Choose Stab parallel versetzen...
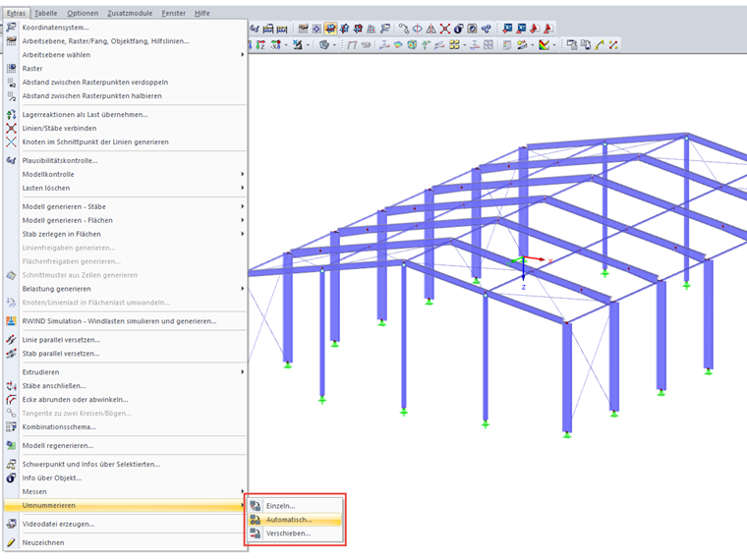This screenshot has width=747, height=560. pos(125,354)
